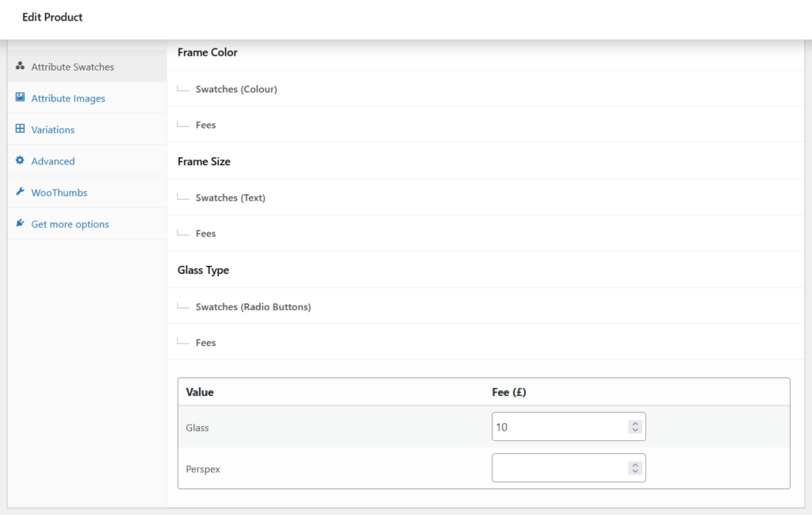Collapse Fees under Glass Type
The height and width of the screenshot is (515, 812).
[x=205, y=343]
